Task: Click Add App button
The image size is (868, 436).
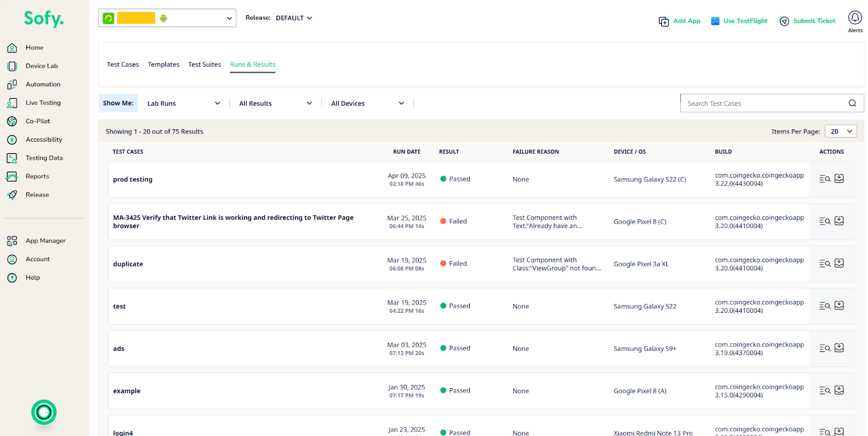Action: (x=680, y=21)
